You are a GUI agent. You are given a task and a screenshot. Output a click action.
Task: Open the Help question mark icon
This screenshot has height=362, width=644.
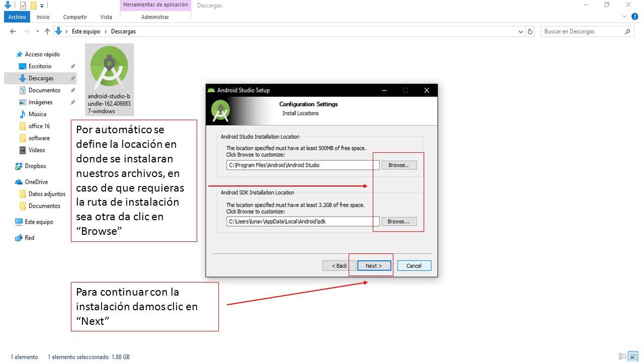(635, 17)
